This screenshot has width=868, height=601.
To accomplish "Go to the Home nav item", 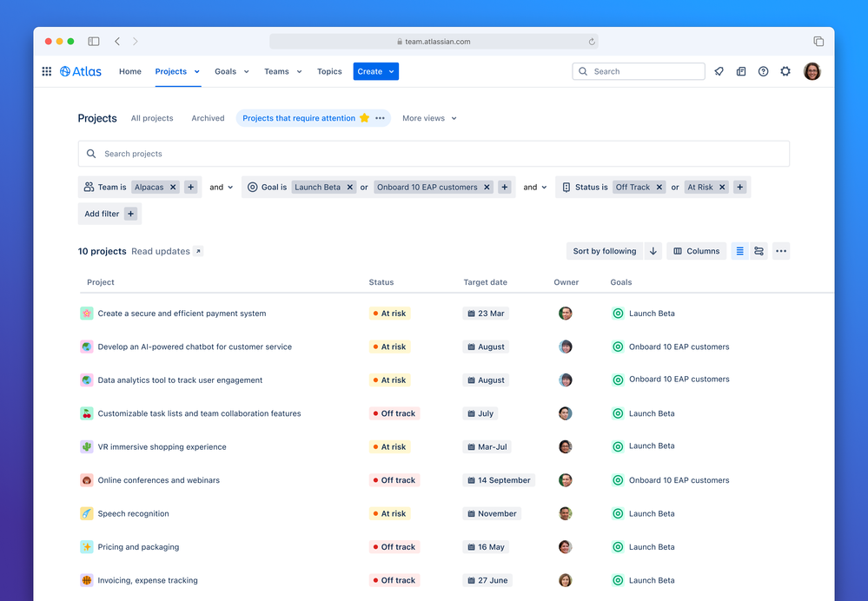I will (x=130, y=71).
